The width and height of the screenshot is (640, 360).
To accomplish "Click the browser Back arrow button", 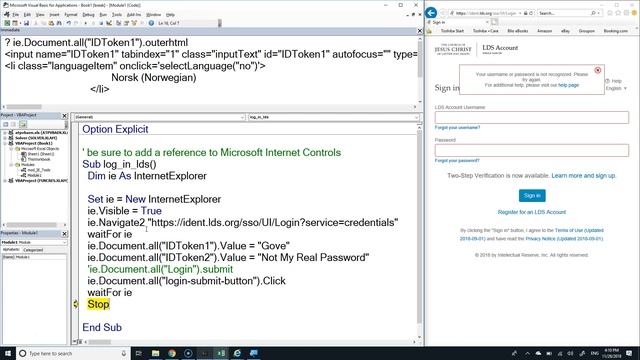I will click(x=431, y=13).
